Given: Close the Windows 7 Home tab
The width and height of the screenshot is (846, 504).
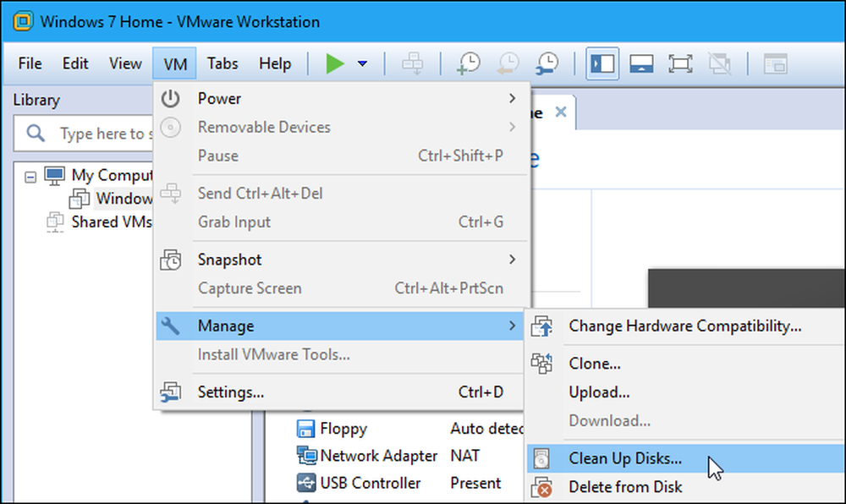Looking at the screenshot, I should [x=561, y=112].
